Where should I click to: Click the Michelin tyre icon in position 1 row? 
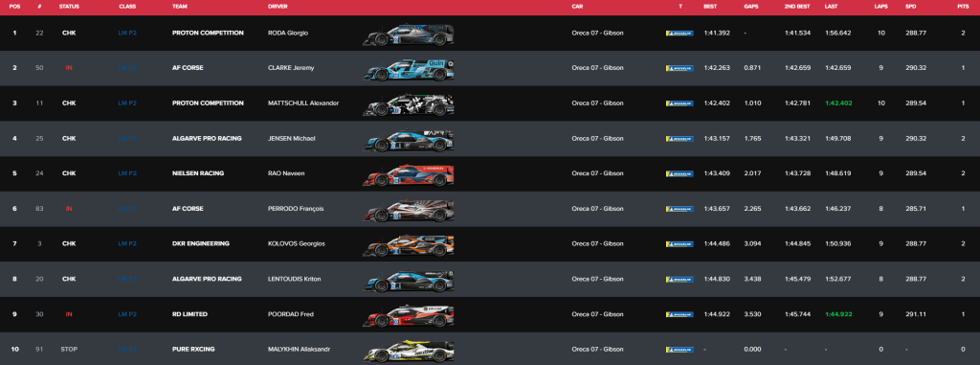tap(679, 34)
